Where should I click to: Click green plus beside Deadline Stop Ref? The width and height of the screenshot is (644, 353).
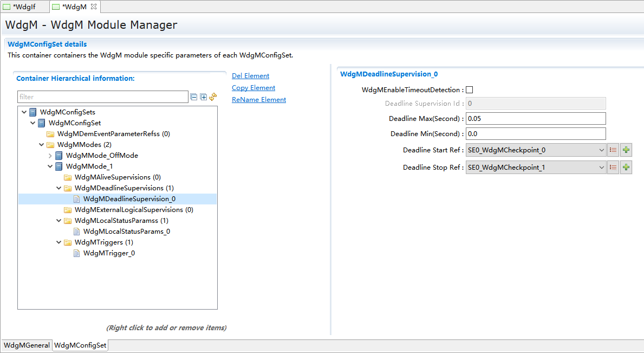click(626, 168)
